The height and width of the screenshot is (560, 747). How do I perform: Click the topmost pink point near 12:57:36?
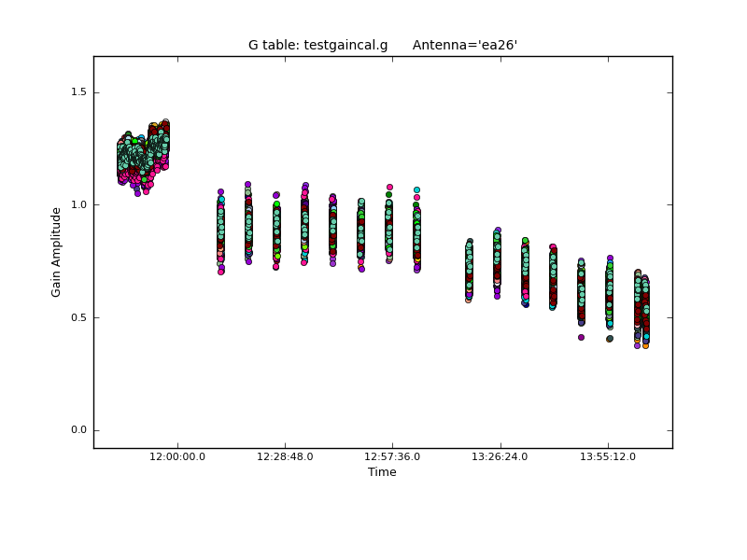click(x=389, y=187)
